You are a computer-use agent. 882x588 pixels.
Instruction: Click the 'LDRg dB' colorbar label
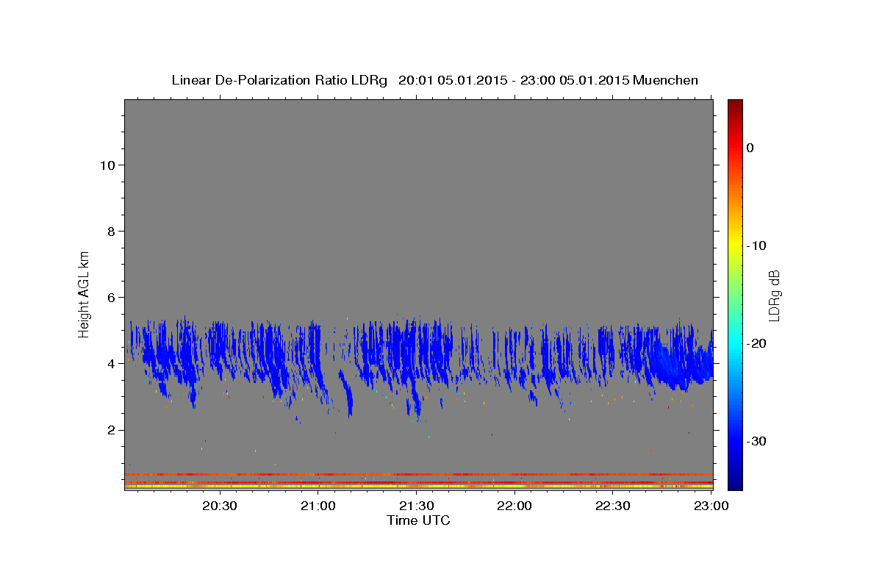[774, 295]
